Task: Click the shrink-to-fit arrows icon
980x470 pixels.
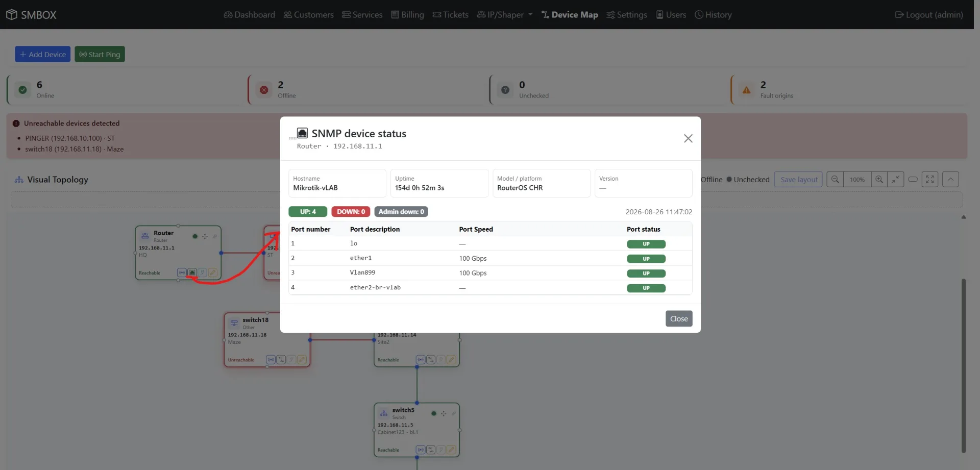Action: point(896,179)
